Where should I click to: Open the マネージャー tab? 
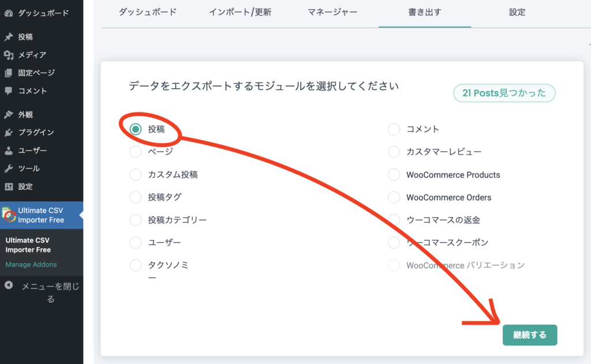coord(332,12)
